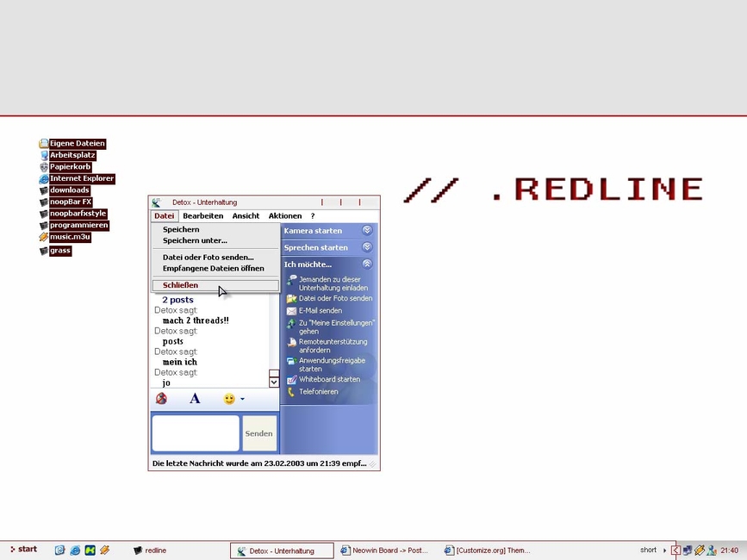Collapse the Ich möchte... section
Image resolution: width=747 pixels, height=560 pixels.
(x=367, y=264)
